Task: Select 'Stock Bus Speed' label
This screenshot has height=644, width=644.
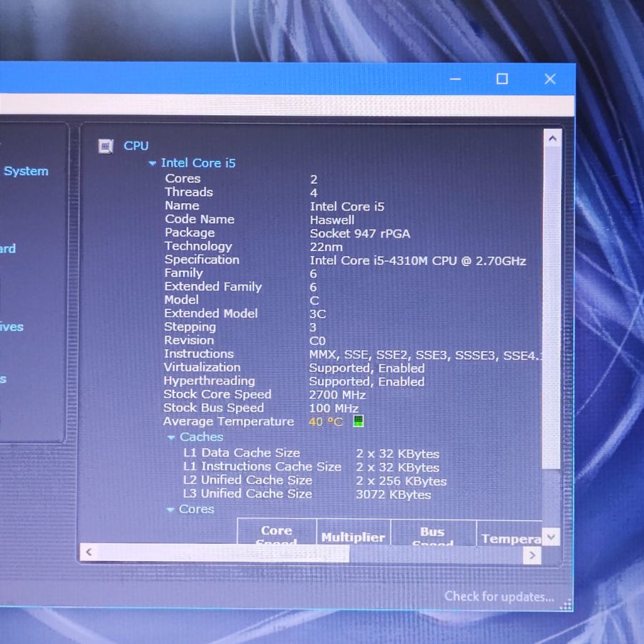Action: [213, 408]
